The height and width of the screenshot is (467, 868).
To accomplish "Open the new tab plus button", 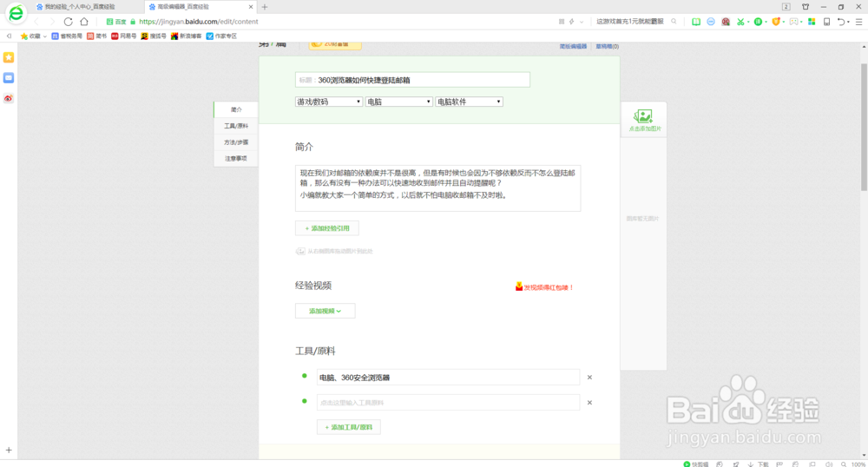I will tap(265, 7).
